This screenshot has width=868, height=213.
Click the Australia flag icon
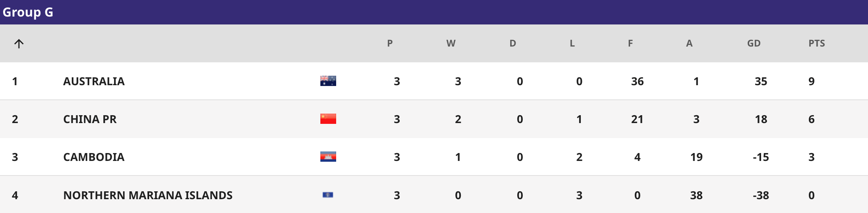[x=328, y=81]
